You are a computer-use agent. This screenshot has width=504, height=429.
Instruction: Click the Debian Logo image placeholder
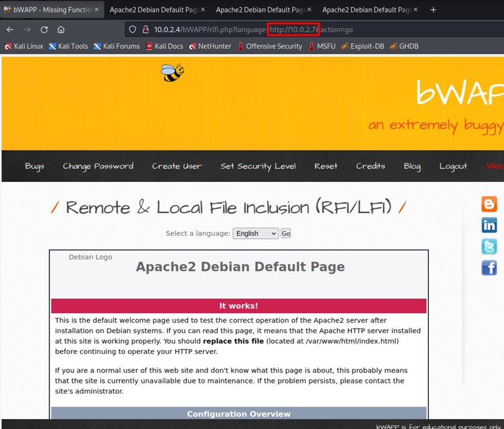tap(91, 257)
